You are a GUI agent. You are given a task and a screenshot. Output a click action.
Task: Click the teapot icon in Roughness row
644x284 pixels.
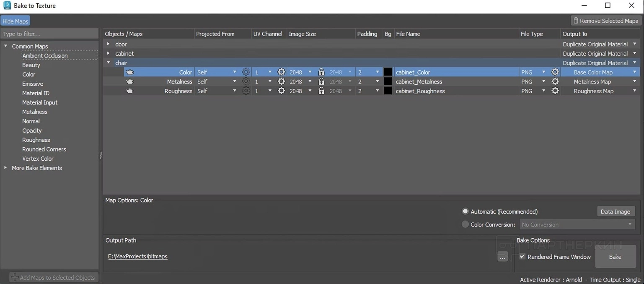click(130, 91)
